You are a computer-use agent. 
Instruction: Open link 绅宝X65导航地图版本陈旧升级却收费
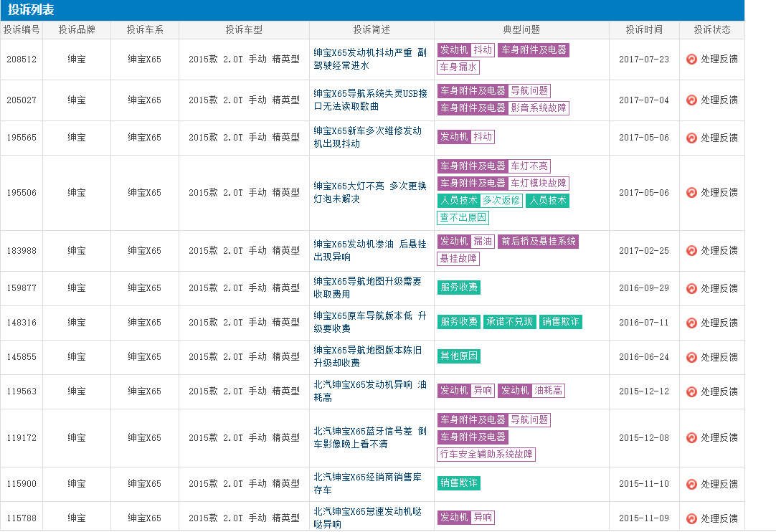click(x=368, y=356)
